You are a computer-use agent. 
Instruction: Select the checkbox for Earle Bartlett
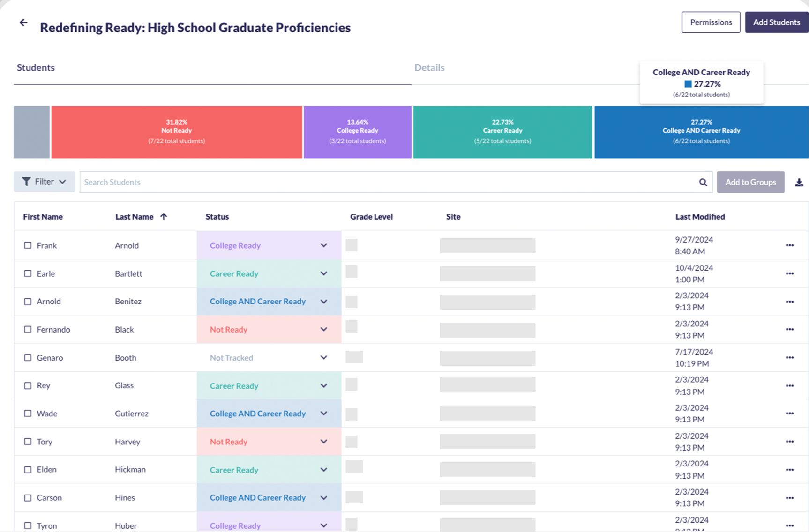(x=28, y=273)
